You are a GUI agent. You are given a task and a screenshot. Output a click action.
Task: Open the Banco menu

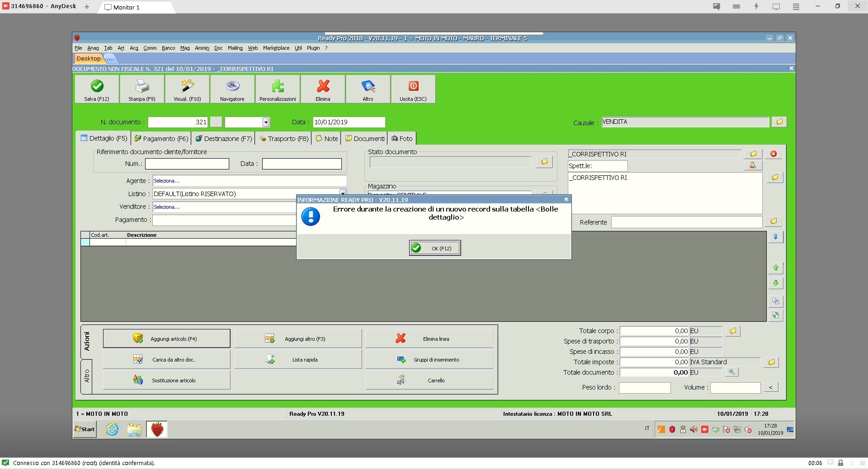pos(168,48)
